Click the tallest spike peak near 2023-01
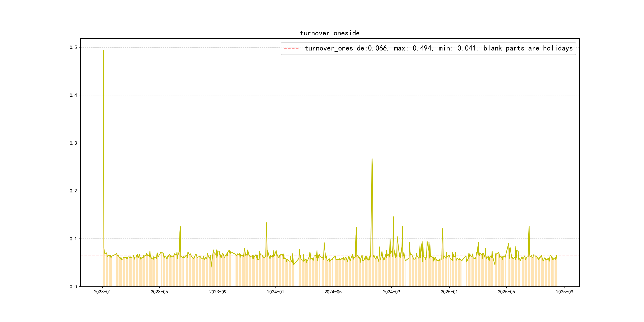The image size is (644, 322). coord(103,51)
